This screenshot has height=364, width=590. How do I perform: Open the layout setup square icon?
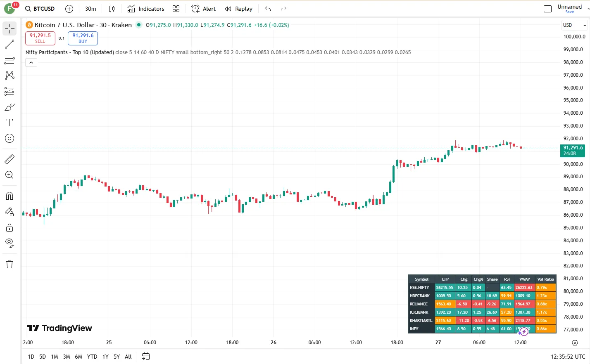pos(547,9)
